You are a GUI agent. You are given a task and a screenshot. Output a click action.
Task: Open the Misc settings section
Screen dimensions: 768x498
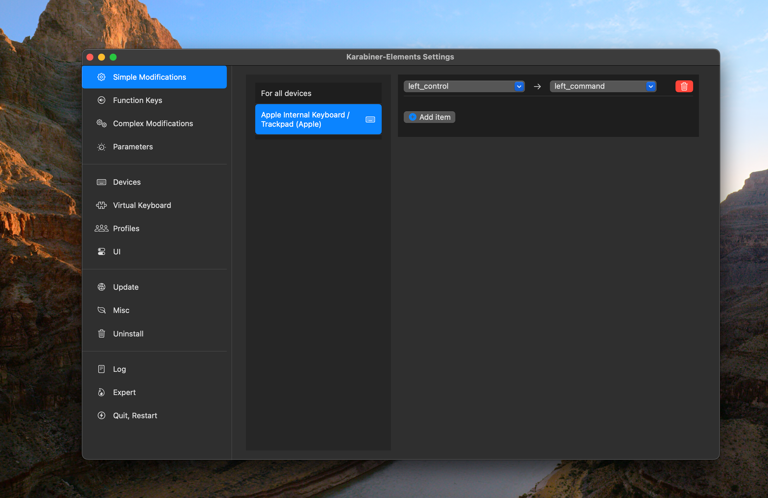[121, 310]
